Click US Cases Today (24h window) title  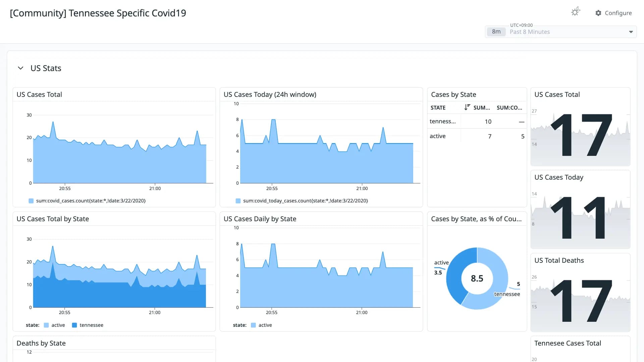(x=270, y=95)
